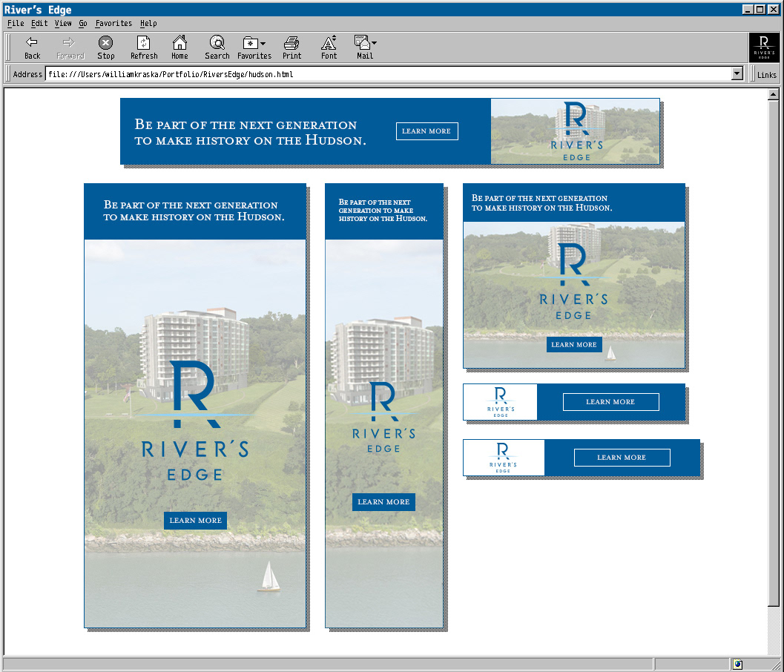The height and width of the screenshot is (672, 784).
Task: Open the View menu
Action: [x=63, y=23]
